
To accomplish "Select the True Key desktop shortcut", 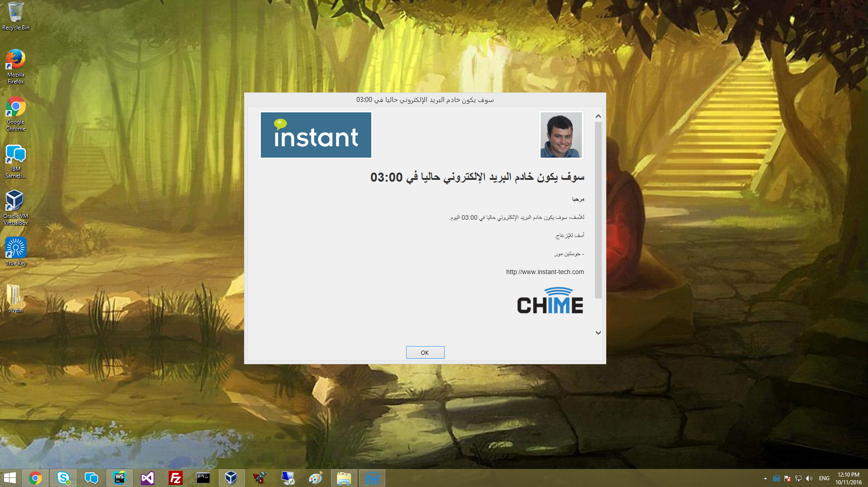I will click(15, 251).
